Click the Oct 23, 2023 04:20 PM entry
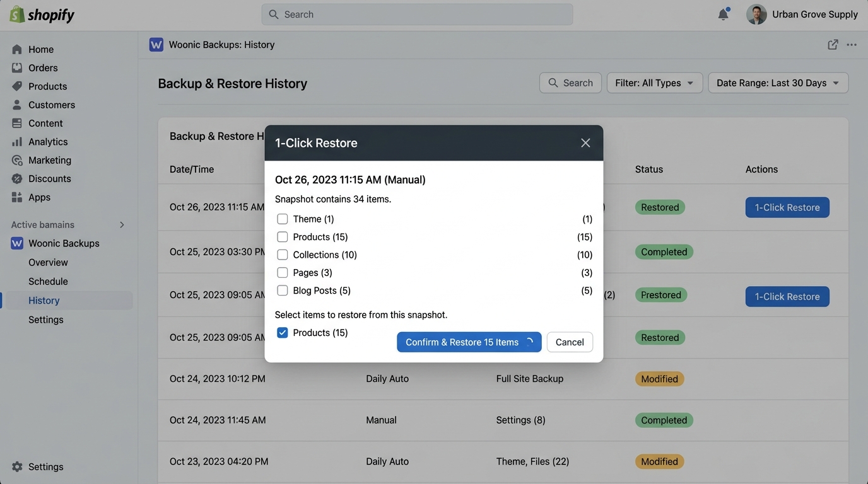The height and width of the screenshot is (484, 868). tap(219, 461)
